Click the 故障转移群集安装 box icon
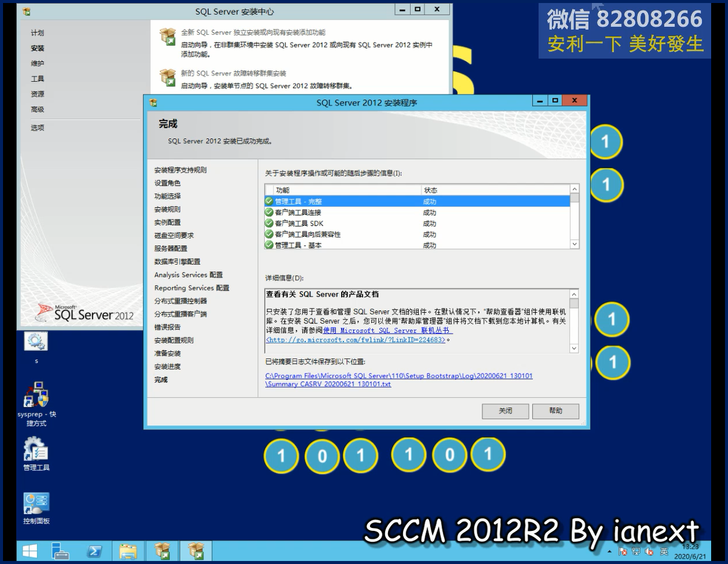728x564 pixels. point(167,78)
